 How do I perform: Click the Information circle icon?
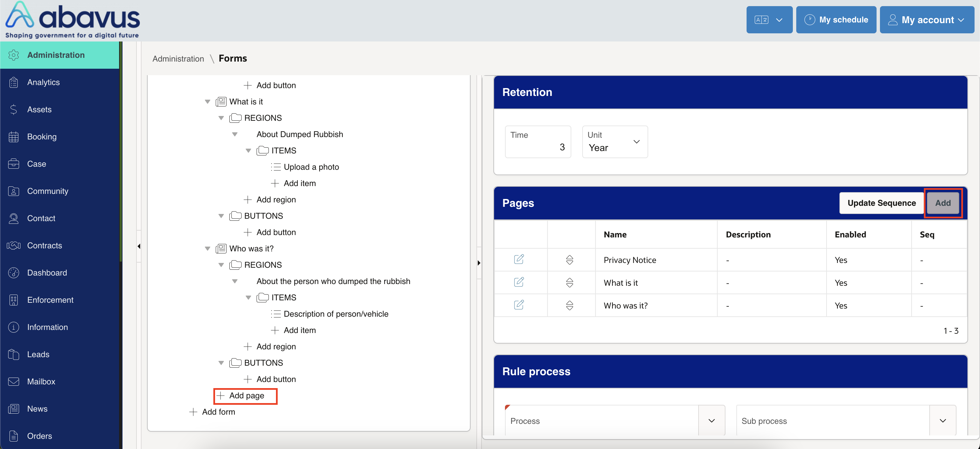(14, 327)
